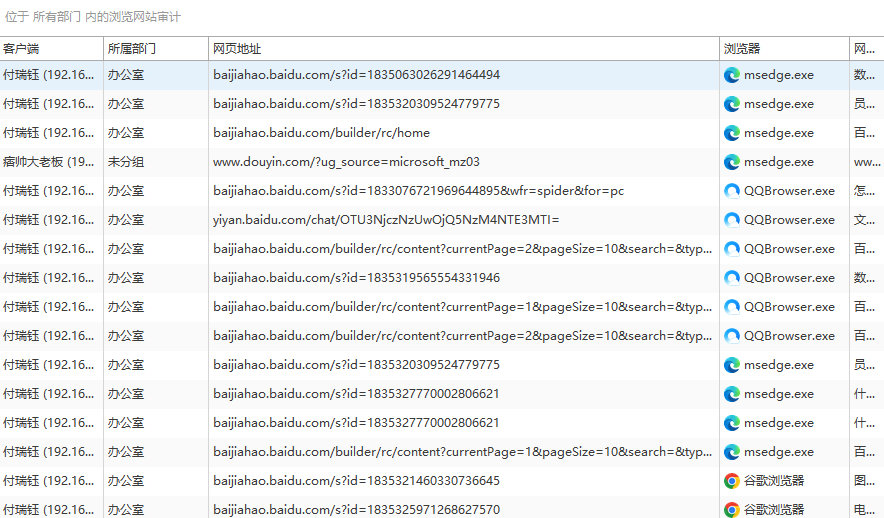Click Chrome icon in the id=1835321460330736645 row

[x=732, y=481]
